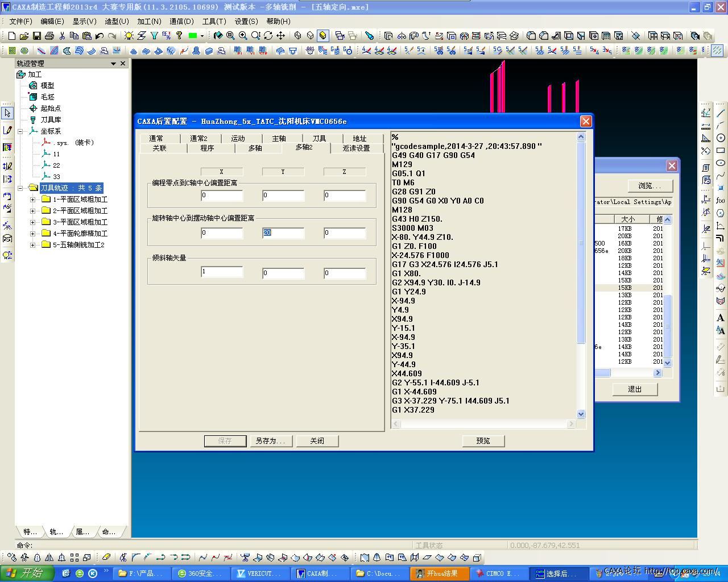
Task: Click the Y field of 旋转轴中心到摆动轴中心偏置距离
Action: coord(283,233)
